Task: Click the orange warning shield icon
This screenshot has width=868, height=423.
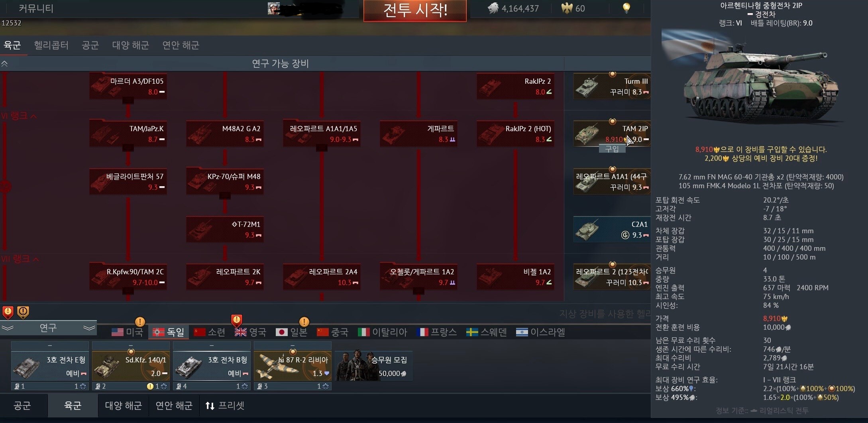Action: (x=23, y=313)
